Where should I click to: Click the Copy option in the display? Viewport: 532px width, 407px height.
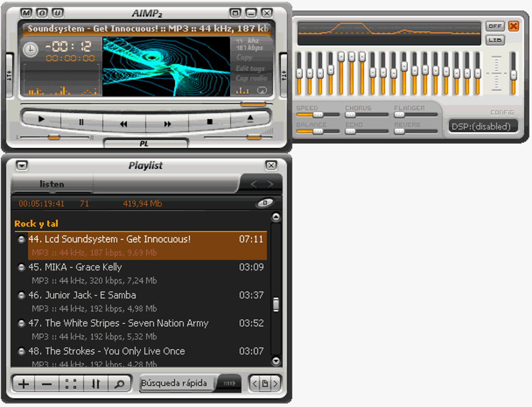(244, 57)
